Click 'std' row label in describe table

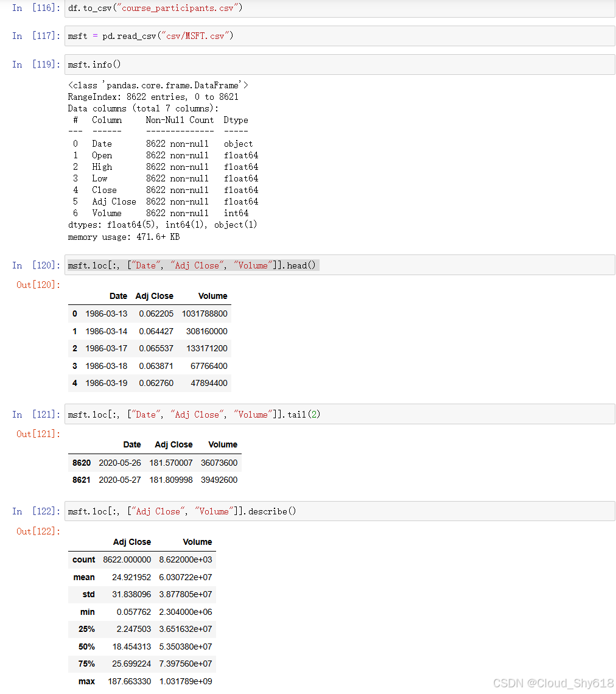tap(88, 595)
